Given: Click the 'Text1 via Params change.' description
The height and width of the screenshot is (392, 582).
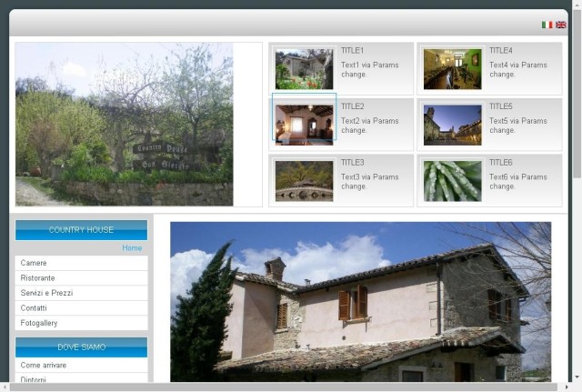Looking at the screenshot, I should (370, 69).
